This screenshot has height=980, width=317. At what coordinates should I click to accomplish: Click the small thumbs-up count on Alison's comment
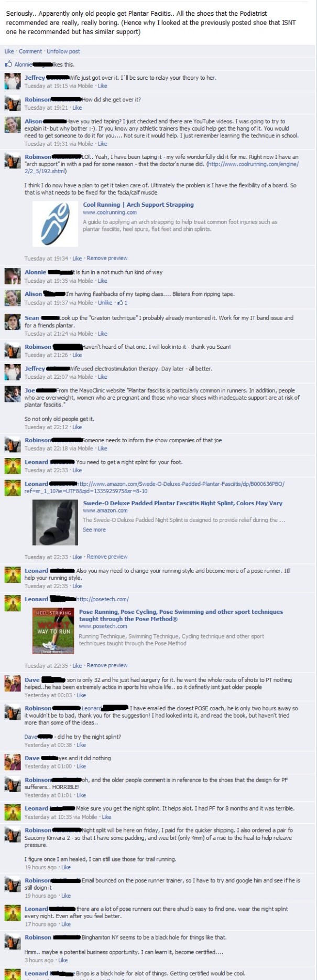coord(122,303)
